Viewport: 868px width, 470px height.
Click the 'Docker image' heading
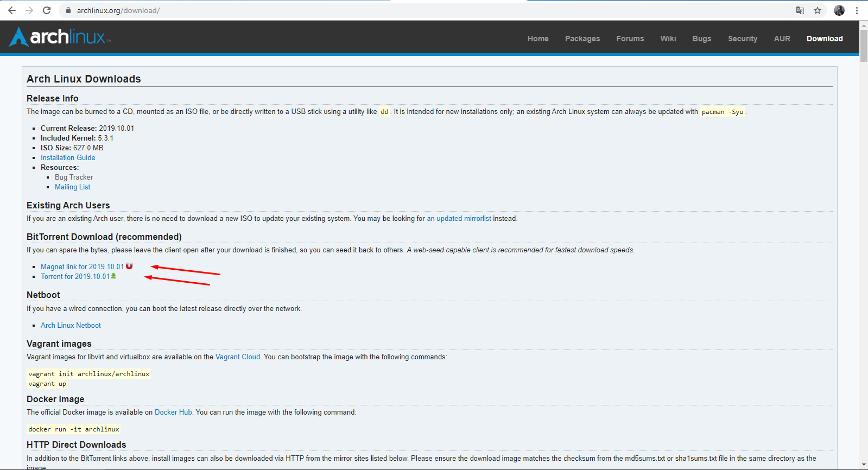tap(55, 399)
